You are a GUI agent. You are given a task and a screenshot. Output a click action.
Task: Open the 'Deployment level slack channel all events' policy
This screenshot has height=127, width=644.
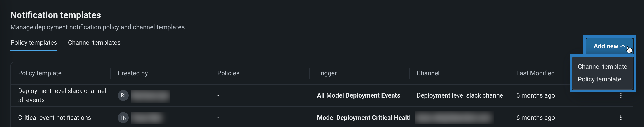coord(62,95)
